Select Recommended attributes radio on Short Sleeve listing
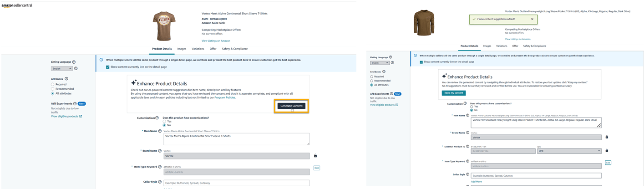This screenshot has height=189, width=644. click(52, 89)
